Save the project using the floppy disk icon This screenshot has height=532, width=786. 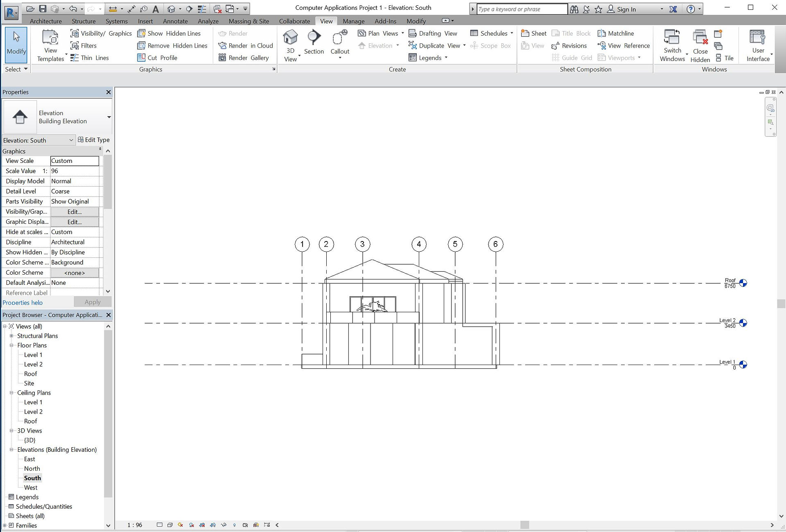[x=43, y=9]
